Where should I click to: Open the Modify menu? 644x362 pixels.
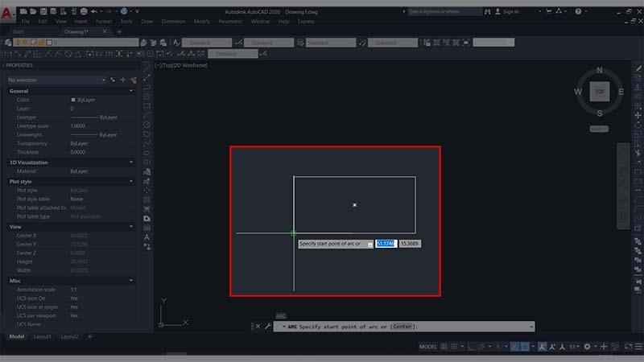202,22
